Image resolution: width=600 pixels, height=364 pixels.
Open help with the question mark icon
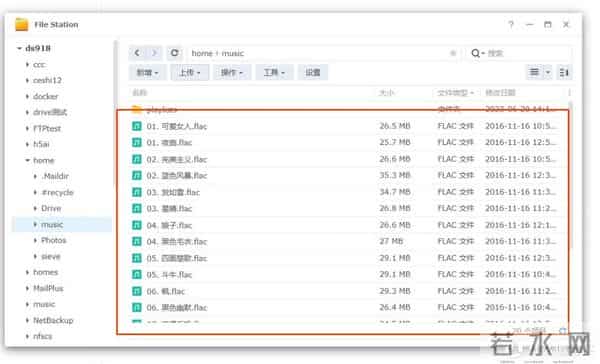click(x=511, y=24)
